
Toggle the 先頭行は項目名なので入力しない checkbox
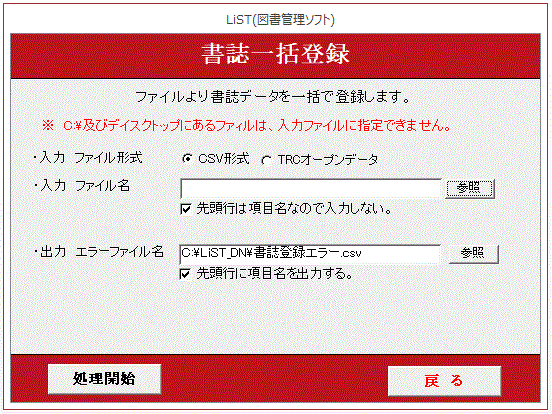186,209
